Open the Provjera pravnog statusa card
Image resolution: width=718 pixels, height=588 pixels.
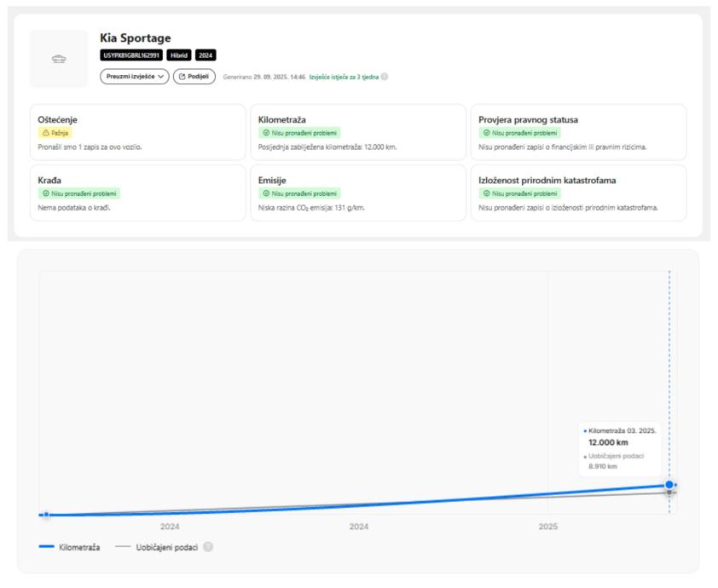coord(578,132)
